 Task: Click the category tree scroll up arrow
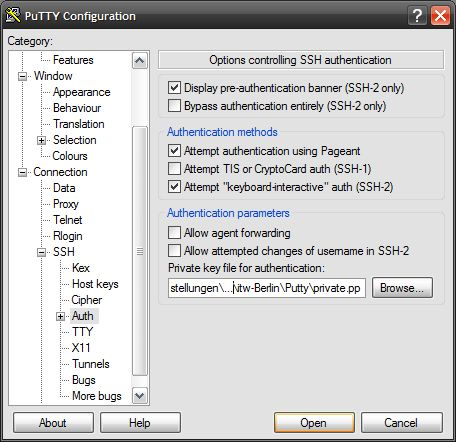[x=140, y=61]
